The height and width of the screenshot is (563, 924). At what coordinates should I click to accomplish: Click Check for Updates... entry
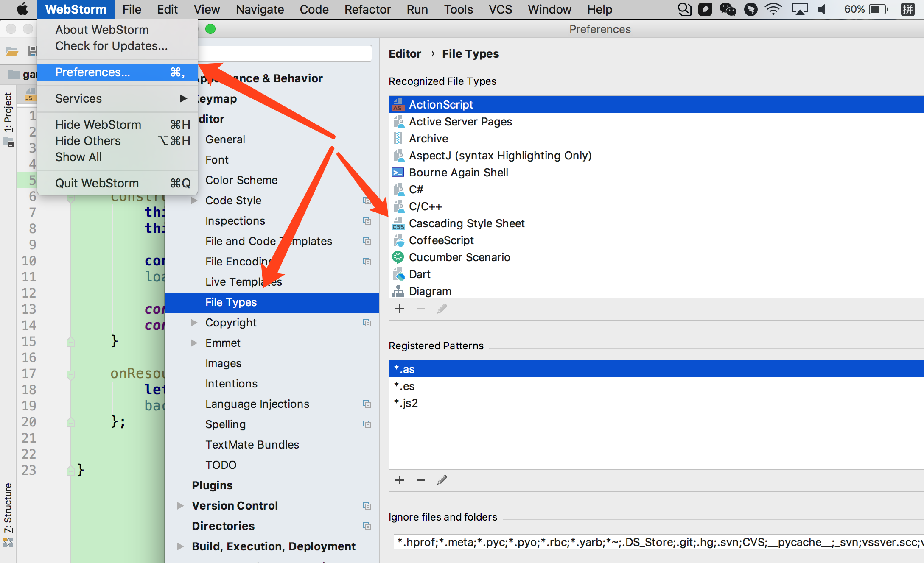coord(111,46)
